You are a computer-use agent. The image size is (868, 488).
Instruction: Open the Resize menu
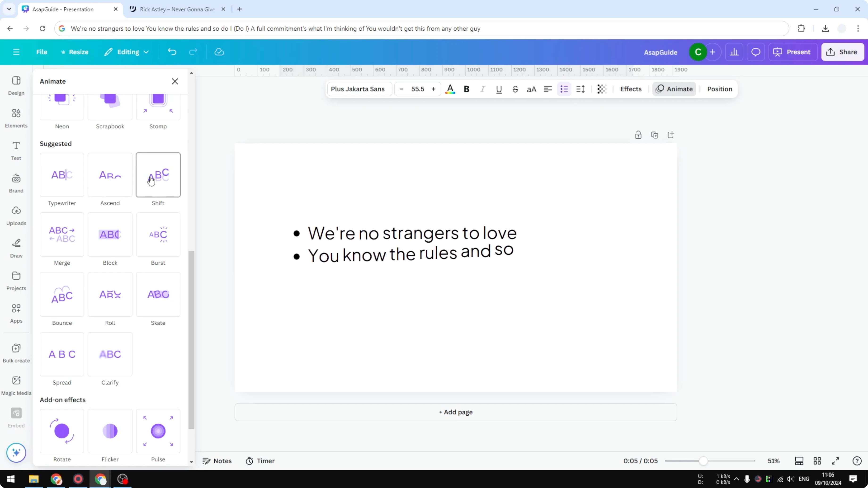(x=75, y=52)
